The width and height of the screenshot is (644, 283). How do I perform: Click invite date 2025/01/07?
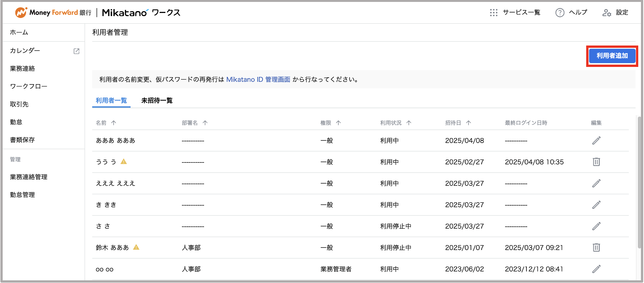[464, 247]
